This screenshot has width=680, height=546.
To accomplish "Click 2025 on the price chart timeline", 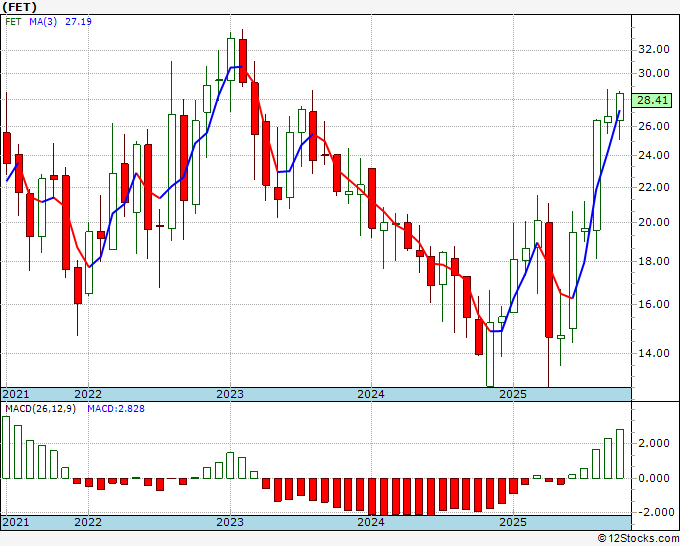I will point(513,394).
